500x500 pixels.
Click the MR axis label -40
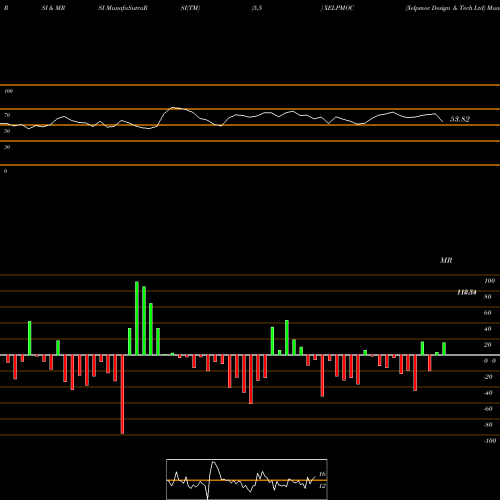tap(488, 393)
